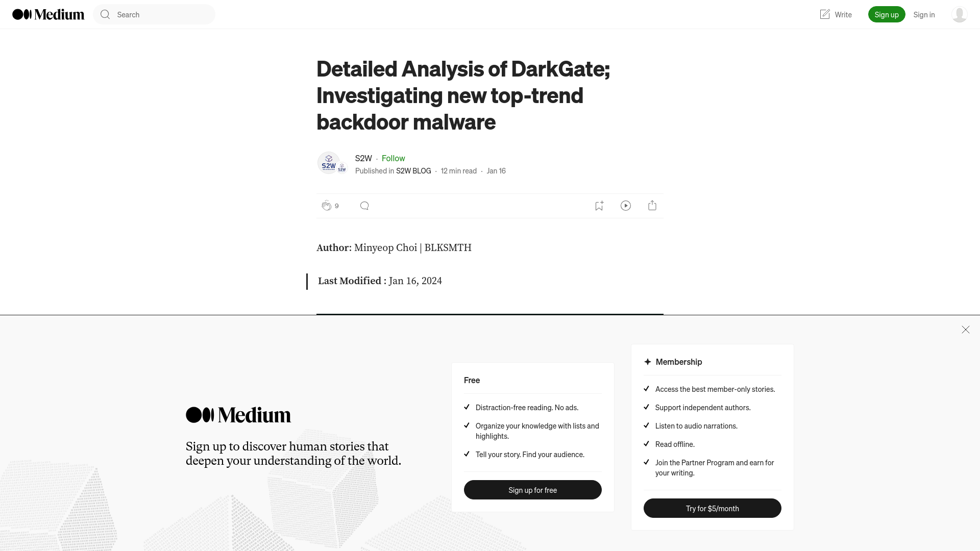This screenshot has height=551, width=980.
Task: Expand the Membership benefits section
Action: tap(678, 361)
